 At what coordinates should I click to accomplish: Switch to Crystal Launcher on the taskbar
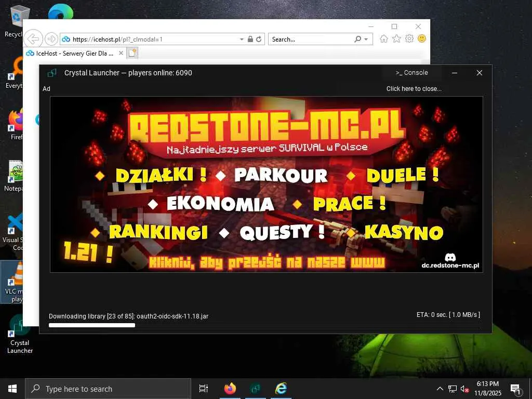pos(256,389)
